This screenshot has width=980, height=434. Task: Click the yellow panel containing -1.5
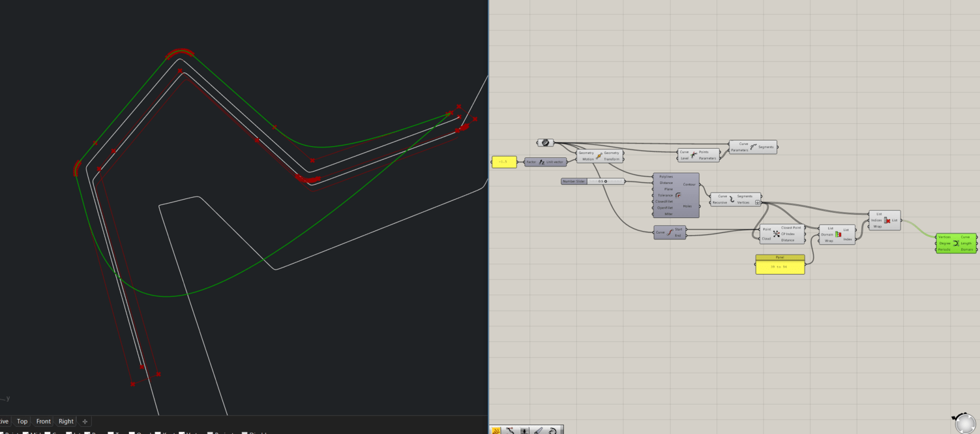(x=503, y=162)
